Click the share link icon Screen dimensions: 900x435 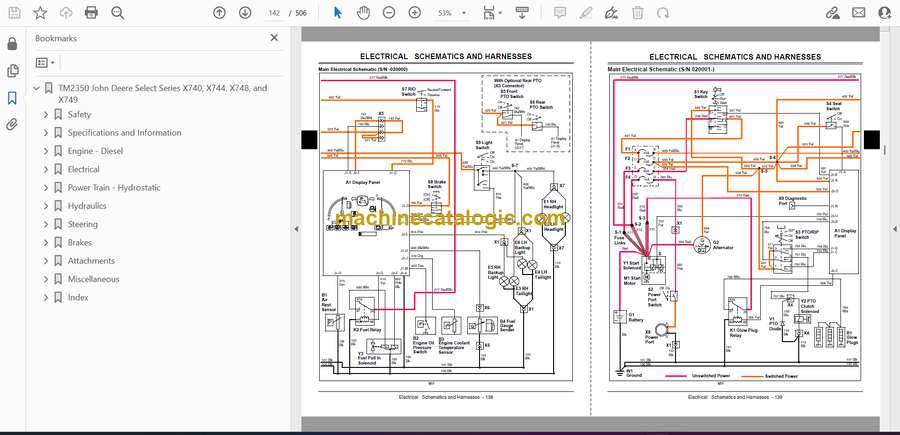[x=832, y=13]
